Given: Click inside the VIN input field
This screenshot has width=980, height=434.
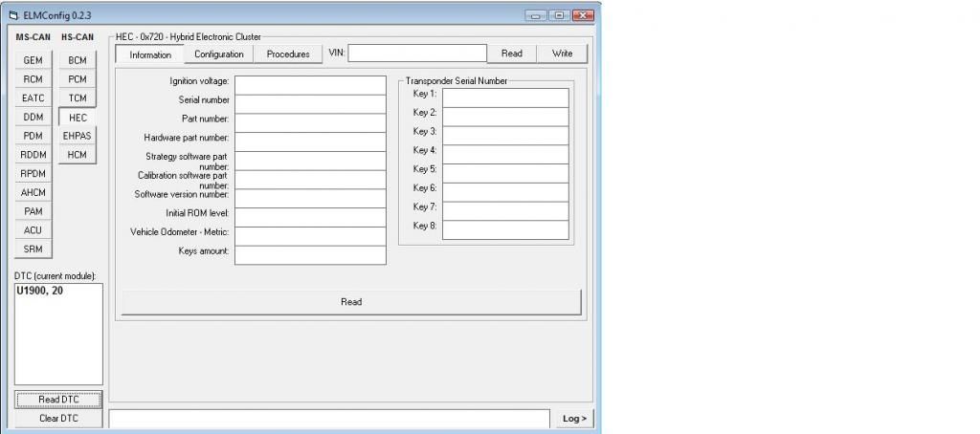Looking at the screenshot, I should pyautogui.click(x=417, y=54).
